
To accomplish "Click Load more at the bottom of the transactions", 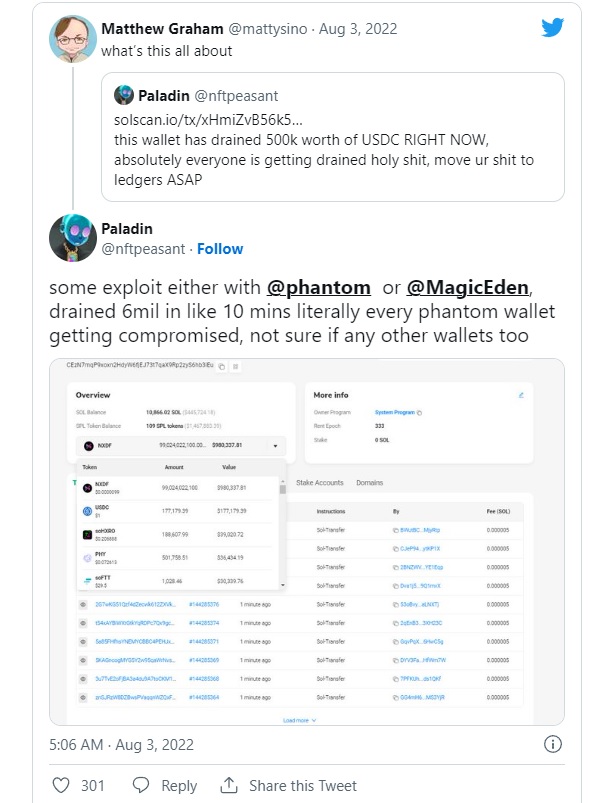I will (299, 720).
